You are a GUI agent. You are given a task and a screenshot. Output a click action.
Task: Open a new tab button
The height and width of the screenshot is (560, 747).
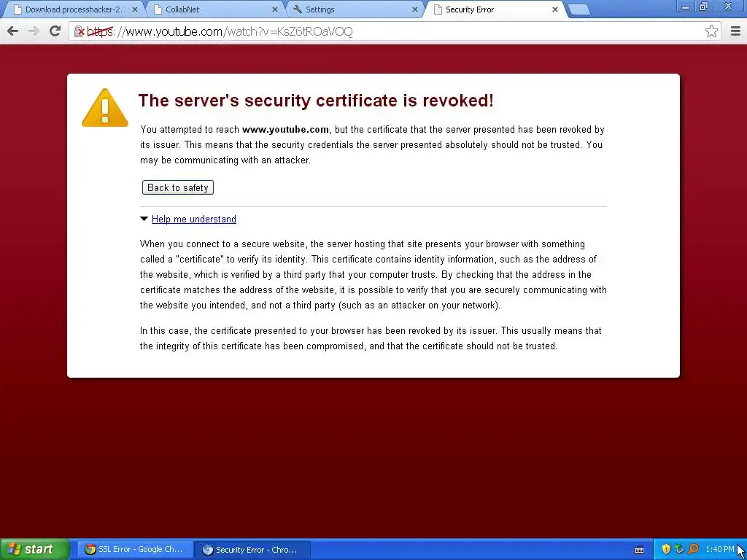[579, 10]
